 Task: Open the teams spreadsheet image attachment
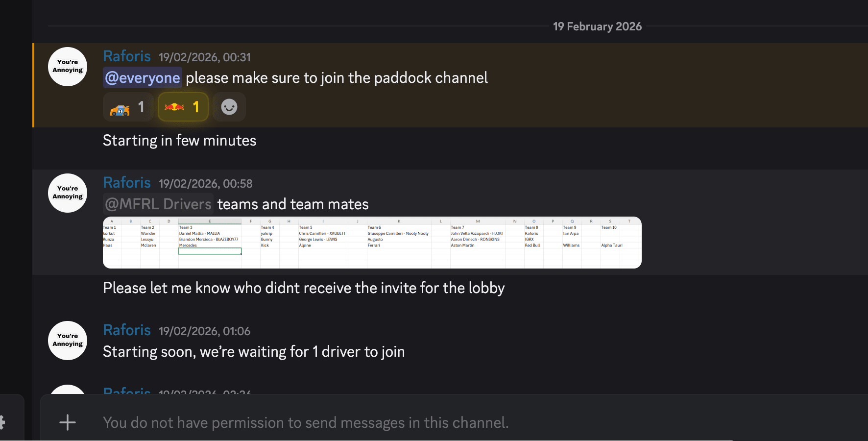pos(372,242)
